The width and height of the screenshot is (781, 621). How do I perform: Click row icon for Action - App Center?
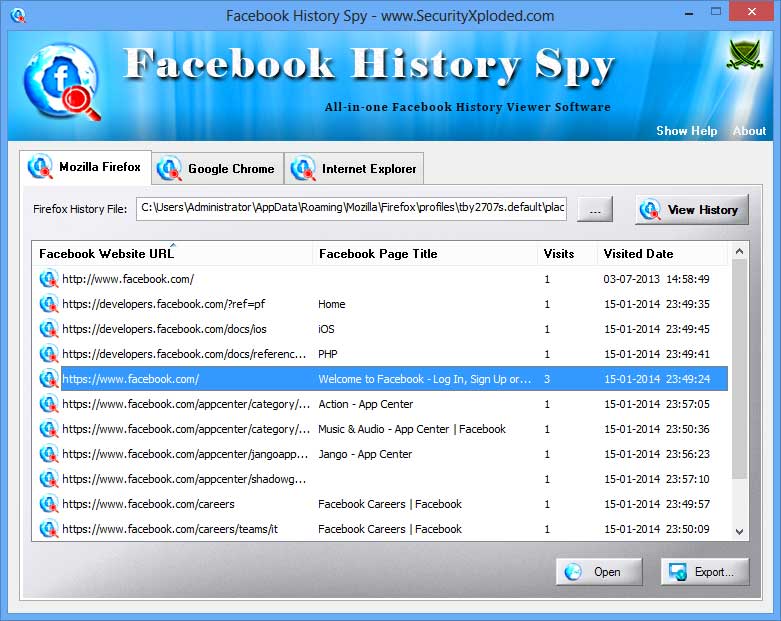49,404
